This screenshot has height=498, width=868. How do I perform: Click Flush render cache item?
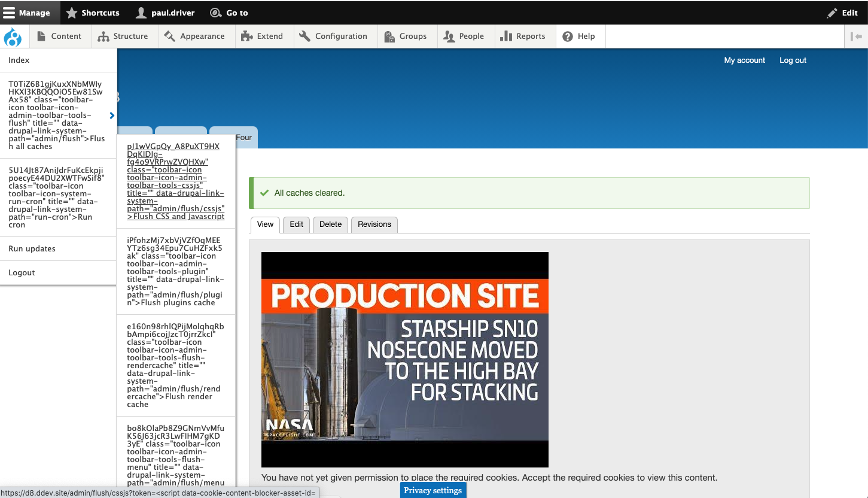tap(176, 365)
